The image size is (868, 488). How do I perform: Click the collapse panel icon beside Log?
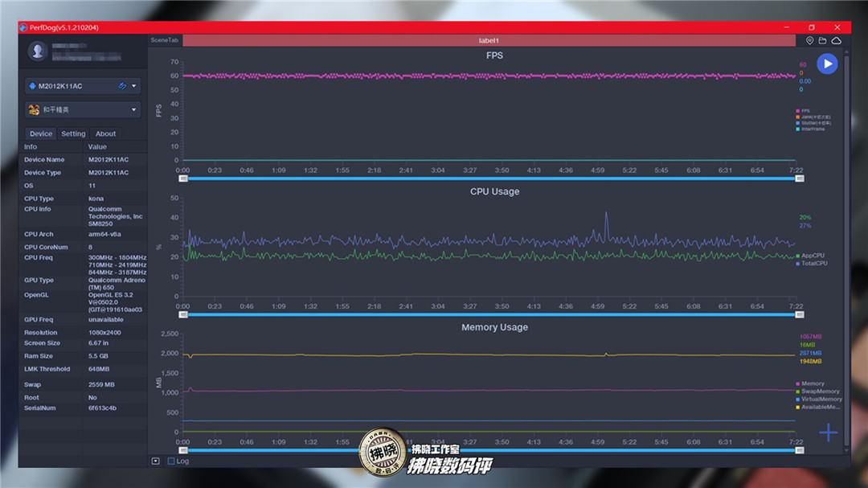(x=156, y=461)
